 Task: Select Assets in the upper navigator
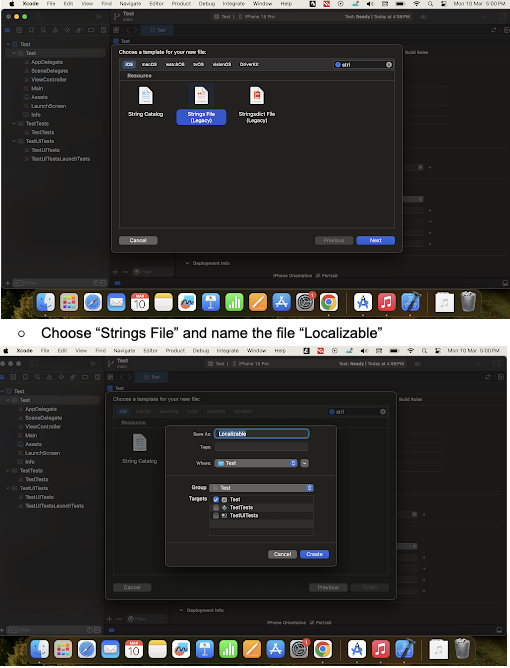point(39,97)
